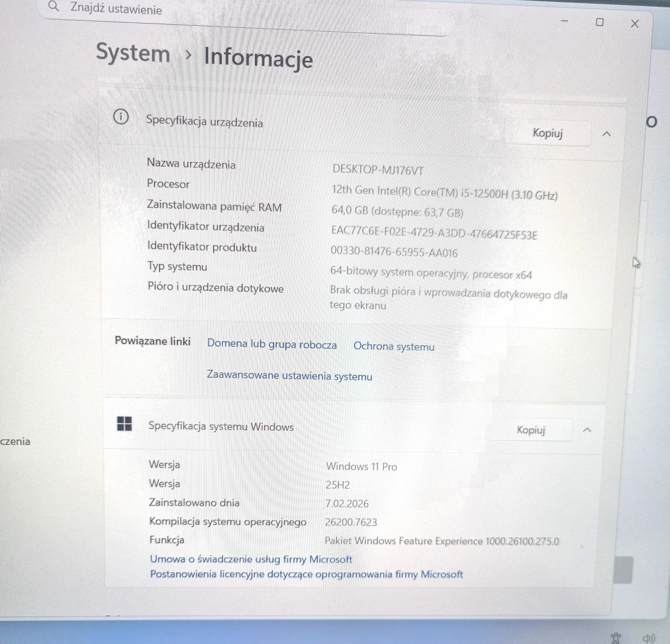The height and width of the screenshot is (644, 670).
Task: Open Postanowienia licencyjne dotyczące oprogramowania link
Action: (306, 574)
